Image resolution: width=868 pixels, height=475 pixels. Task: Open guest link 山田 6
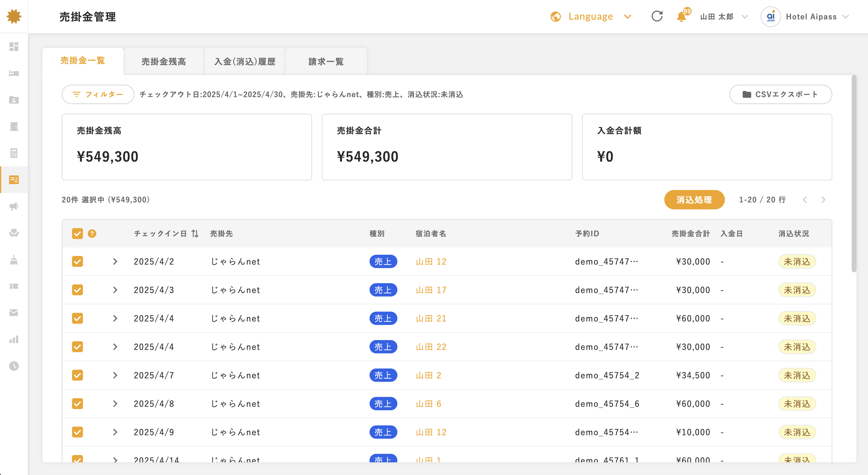429,404
